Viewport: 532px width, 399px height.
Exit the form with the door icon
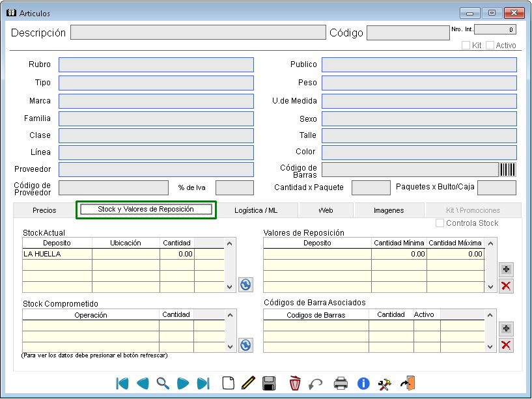click(408, 383)
